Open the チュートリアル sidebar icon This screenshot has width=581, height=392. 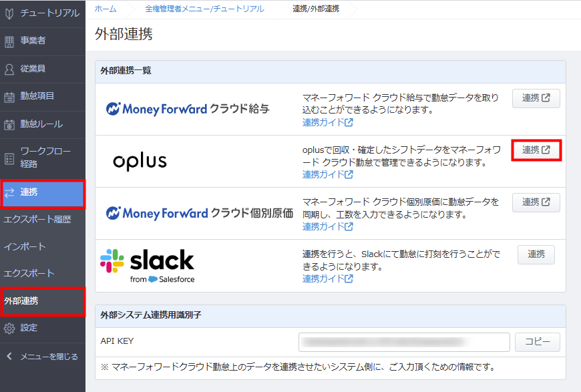(9, 14)
